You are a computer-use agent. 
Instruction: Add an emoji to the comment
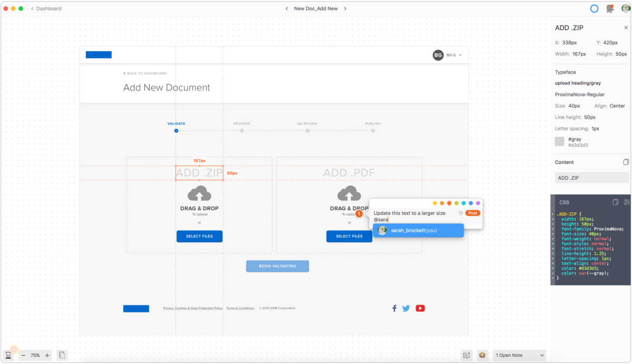461,213
